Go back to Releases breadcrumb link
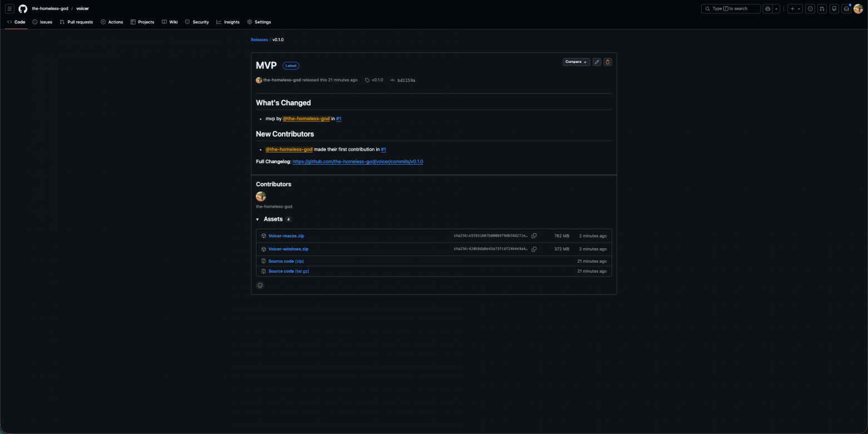The image size is (868, 434). (259, 40)
